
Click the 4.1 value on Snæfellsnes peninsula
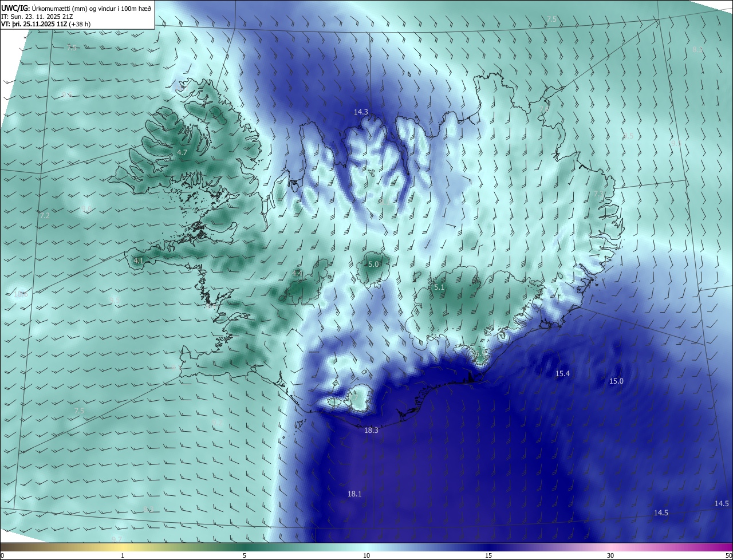[138, 261]
